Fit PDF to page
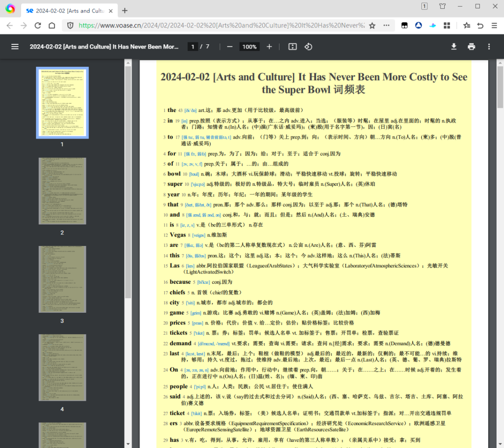Image resolution: width=504 pixels, height=448 pixels. (293, 47)
